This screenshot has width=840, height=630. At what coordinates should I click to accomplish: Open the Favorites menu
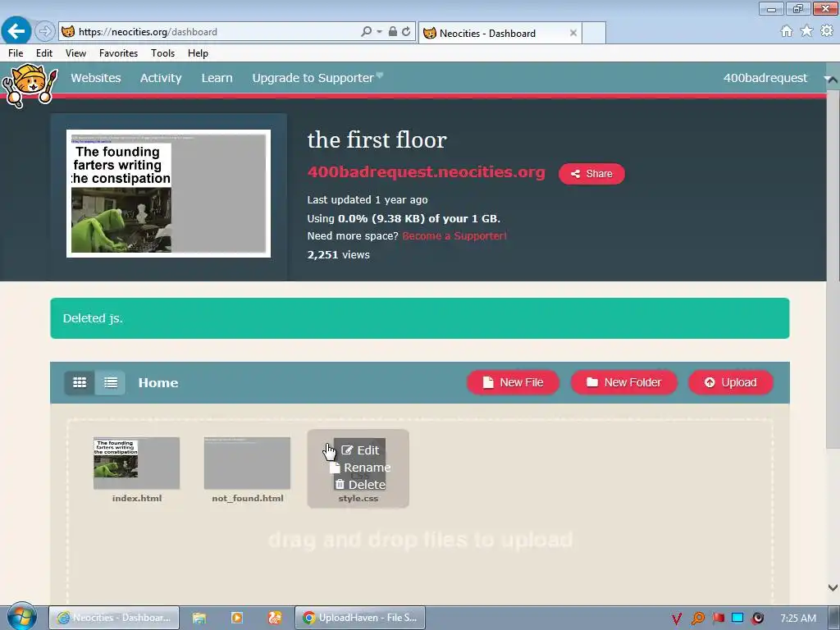tap(118, 53)
